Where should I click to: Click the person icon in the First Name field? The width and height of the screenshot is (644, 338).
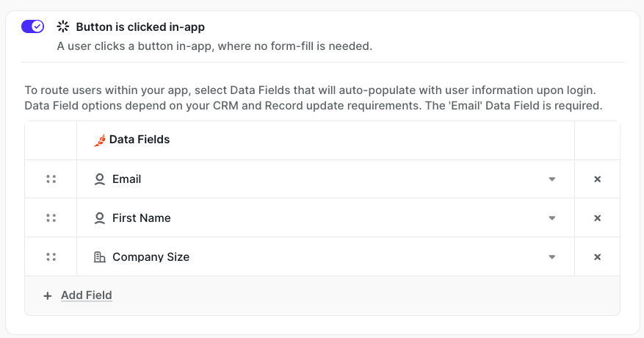tap(100, 218)
